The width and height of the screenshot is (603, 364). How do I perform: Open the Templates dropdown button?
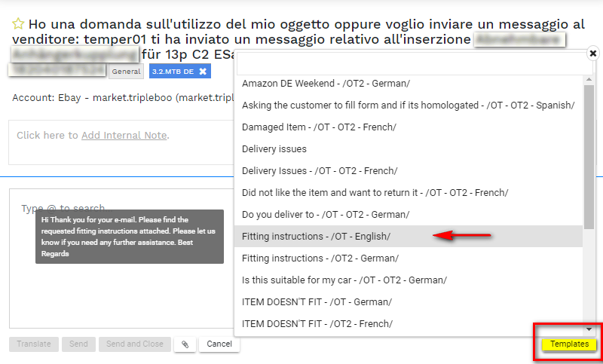click(x=569, y=344)
